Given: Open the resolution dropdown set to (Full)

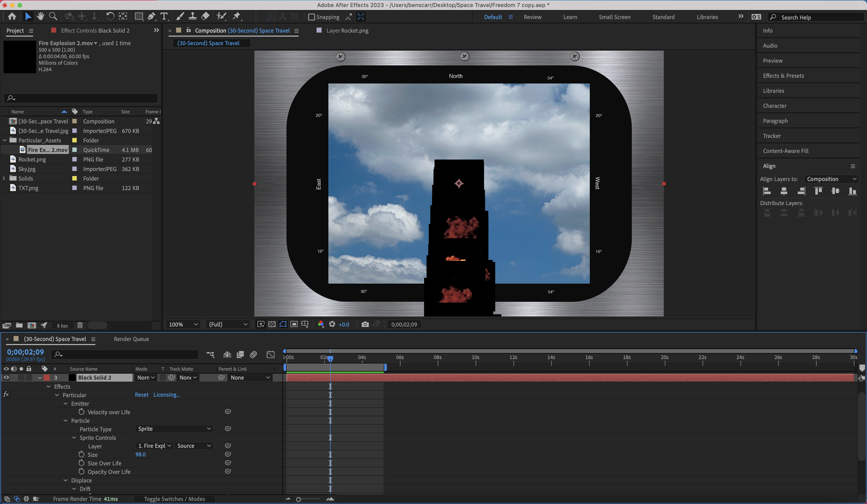Looking at the screenshot, I should [227, 324].
